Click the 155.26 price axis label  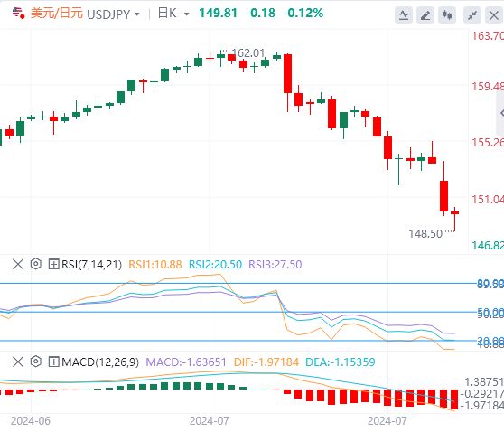488,143
